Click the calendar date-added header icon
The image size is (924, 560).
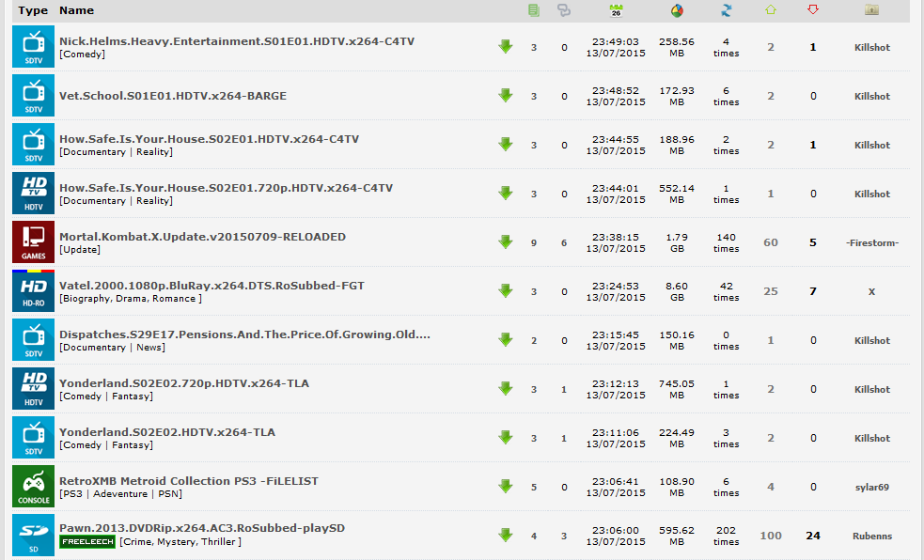(616, 10)
